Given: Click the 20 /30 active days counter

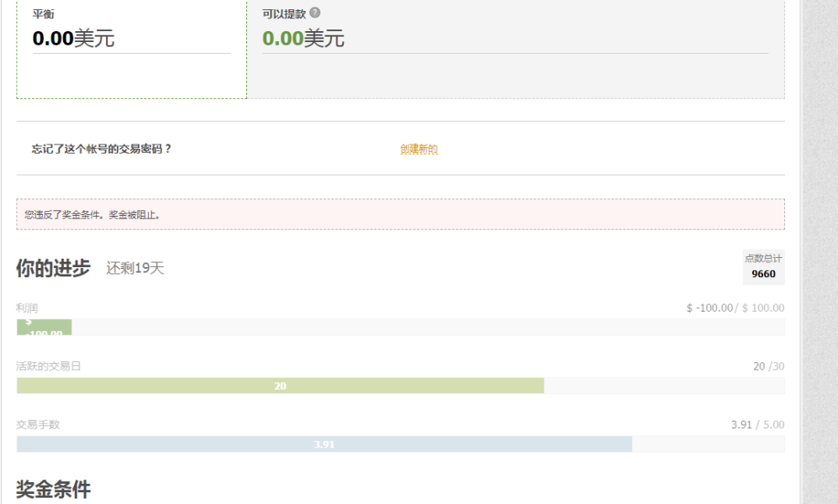Looking at the screenshot, I should pyautogui.click(x=768, y=366).
